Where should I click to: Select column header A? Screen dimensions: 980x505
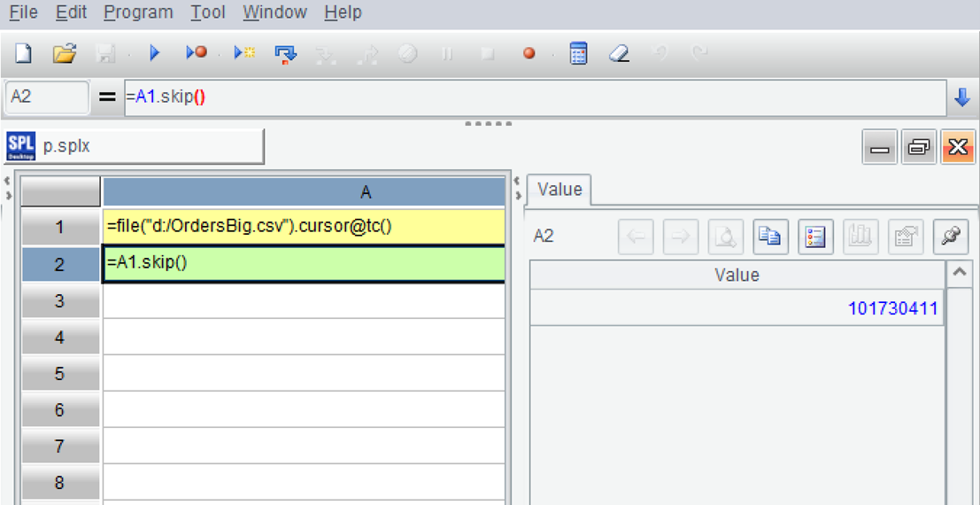point(304,193)
